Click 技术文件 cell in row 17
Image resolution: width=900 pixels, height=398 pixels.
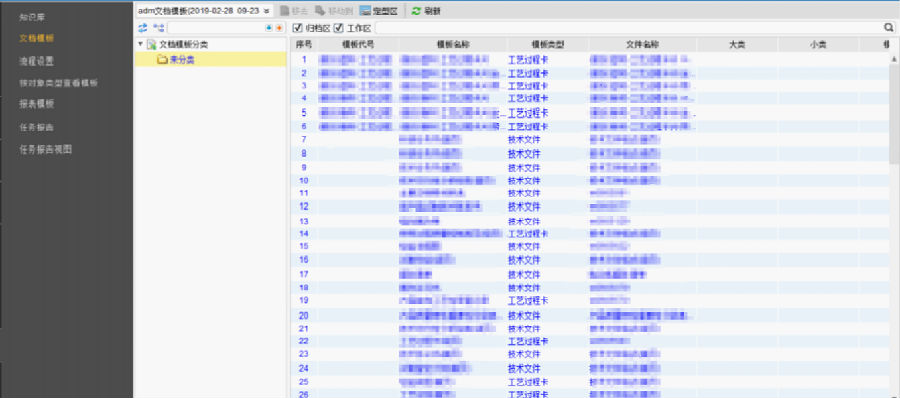click(x=524, y=274)
